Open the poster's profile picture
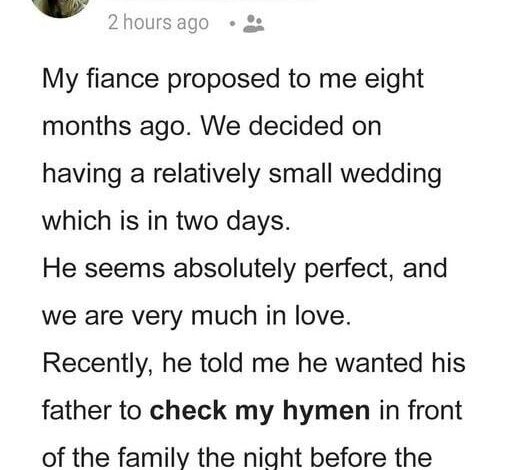This screenshot has width=512, height=470. (61, 6)
